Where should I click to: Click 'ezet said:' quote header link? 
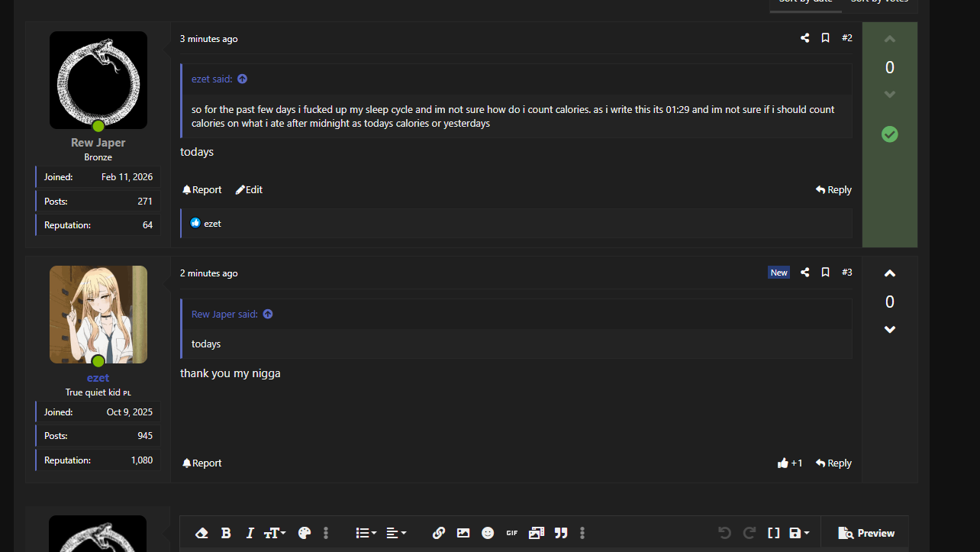click(212, 79)
